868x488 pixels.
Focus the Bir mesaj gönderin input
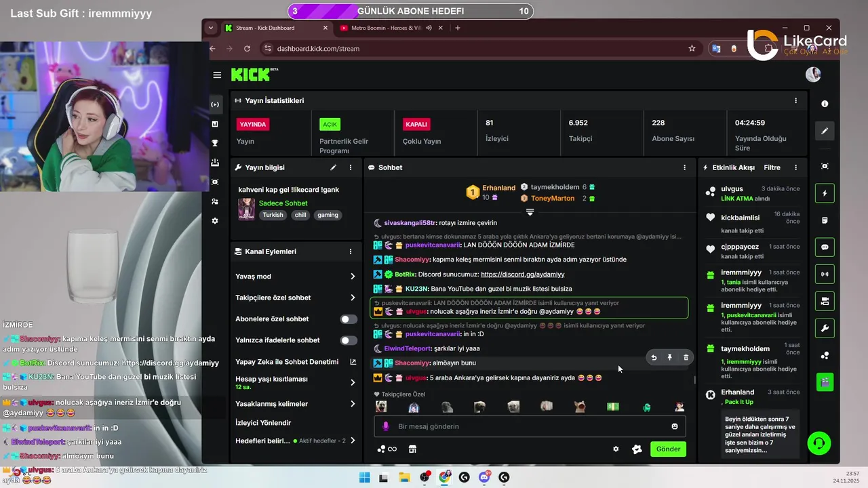pos(529,426)
